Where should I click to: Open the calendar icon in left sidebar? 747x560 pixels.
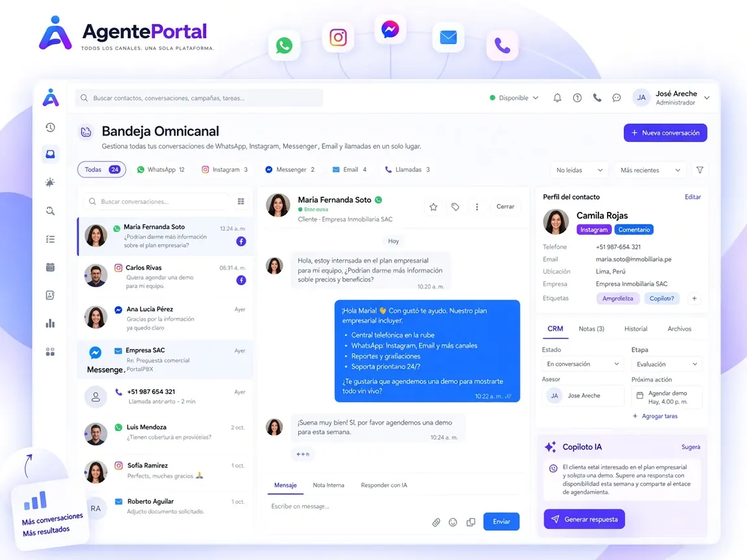click(50, 267)
